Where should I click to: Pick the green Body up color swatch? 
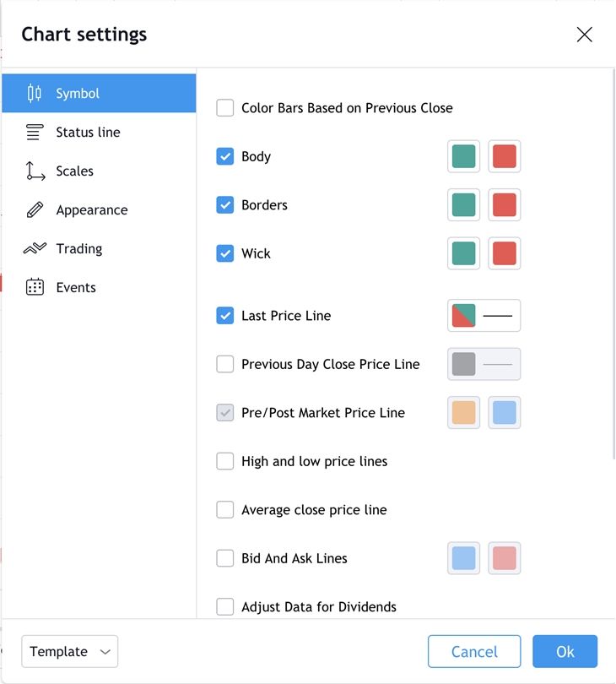coord(463,156)
